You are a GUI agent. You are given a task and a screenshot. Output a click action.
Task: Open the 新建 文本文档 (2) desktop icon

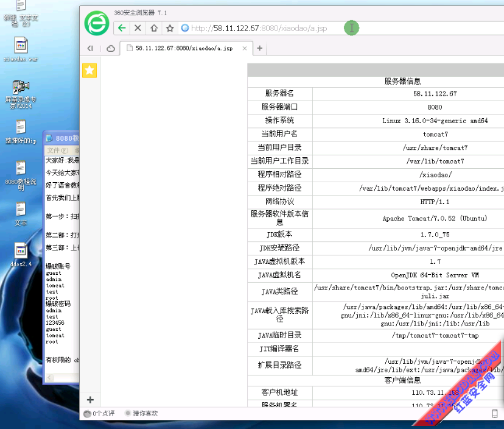point(21,13)
